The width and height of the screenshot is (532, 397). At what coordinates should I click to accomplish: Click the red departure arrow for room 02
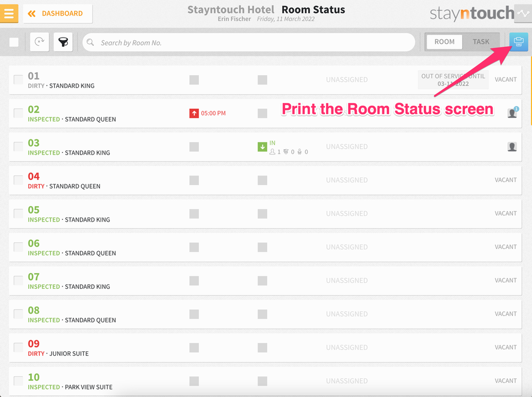(194, 113)
